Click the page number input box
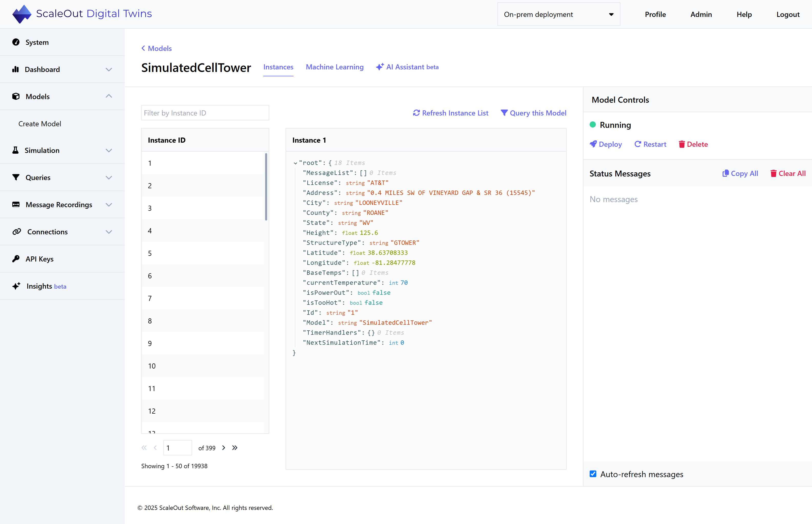The image size is (812, 524). pyautogui.click(x=177, y=448)
